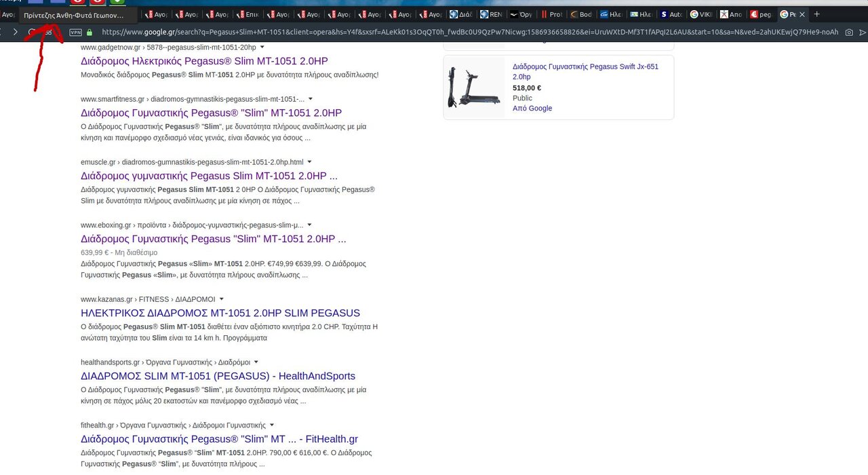Viewport: 868px width, 475px height.
Task: Click the green padlock security icon
Action: point(90,32)
